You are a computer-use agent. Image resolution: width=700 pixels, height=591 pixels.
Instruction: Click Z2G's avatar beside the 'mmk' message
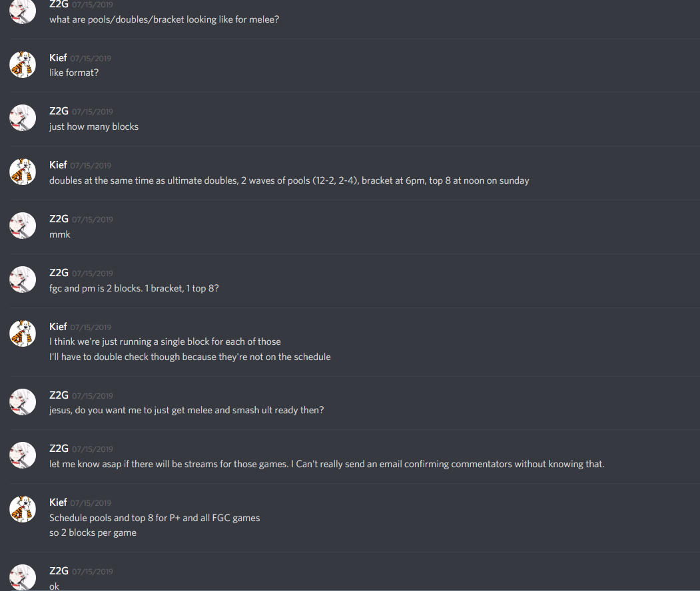23,226
